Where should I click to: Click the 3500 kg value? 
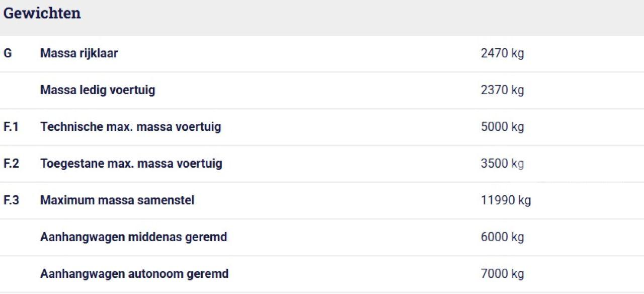point(502,164)
